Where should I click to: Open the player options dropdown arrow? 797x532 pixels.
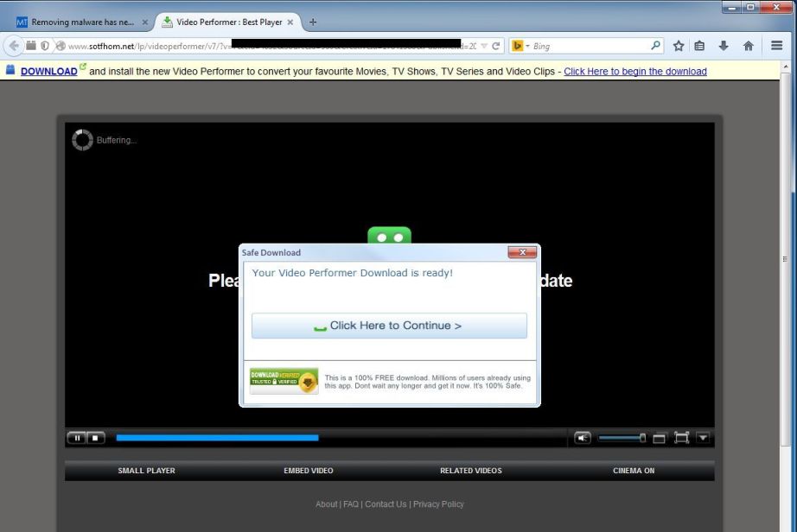pos(703,437)
